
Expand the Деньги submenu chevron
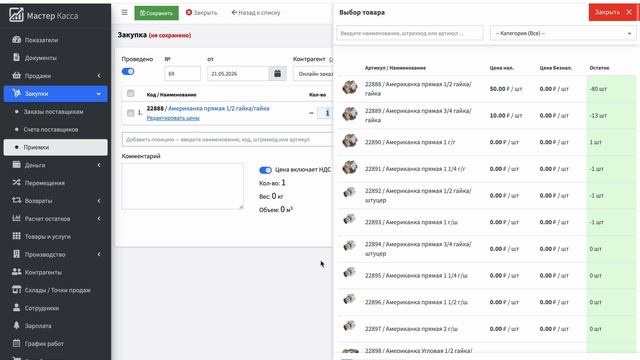click(99, 165)
